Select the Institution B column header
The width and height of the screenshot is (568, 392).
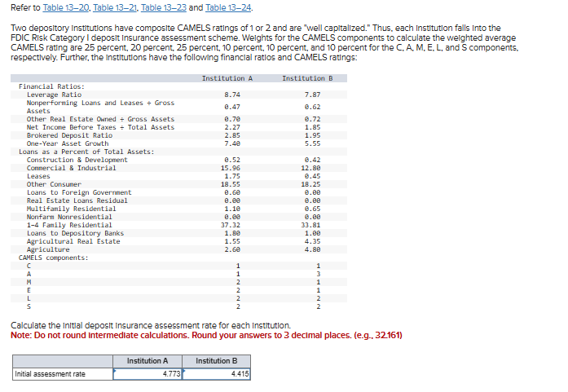pyautogui.click(x=307, y=78)
